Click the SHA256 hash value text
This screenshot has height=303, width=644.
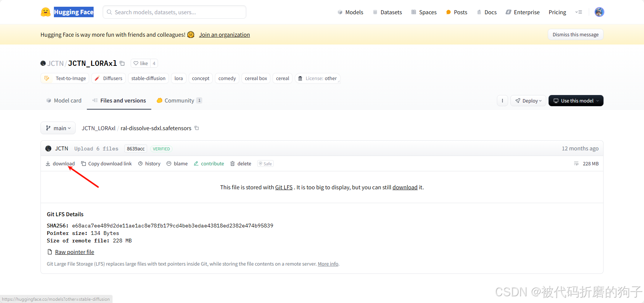(173, 226)
